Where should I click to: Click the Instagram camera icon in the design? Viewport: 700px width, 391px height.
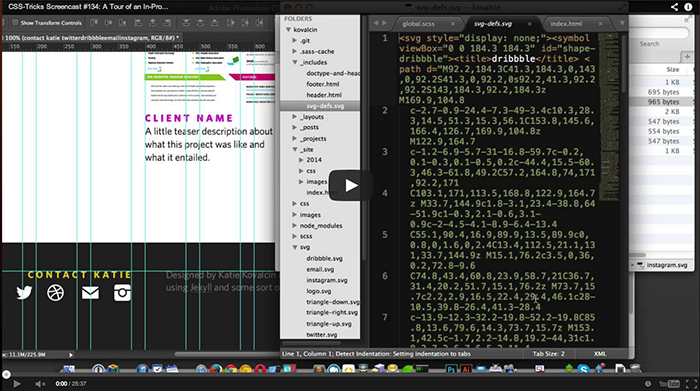pos(122,293)
